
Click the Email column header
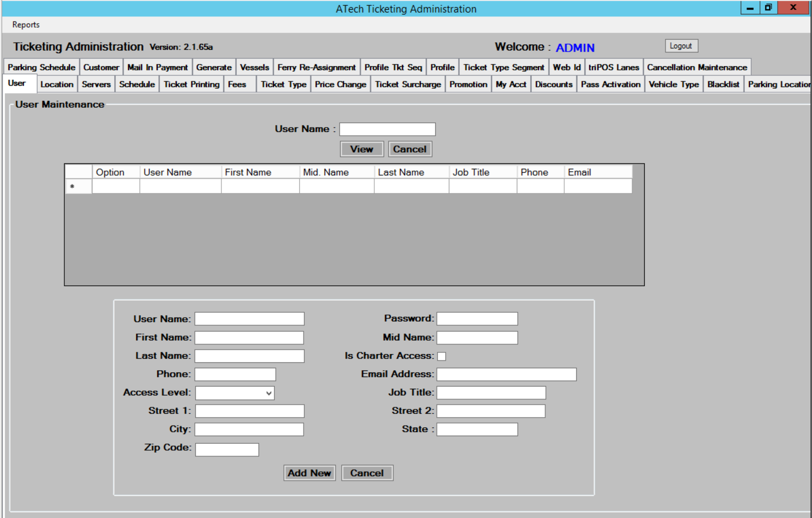598,172
